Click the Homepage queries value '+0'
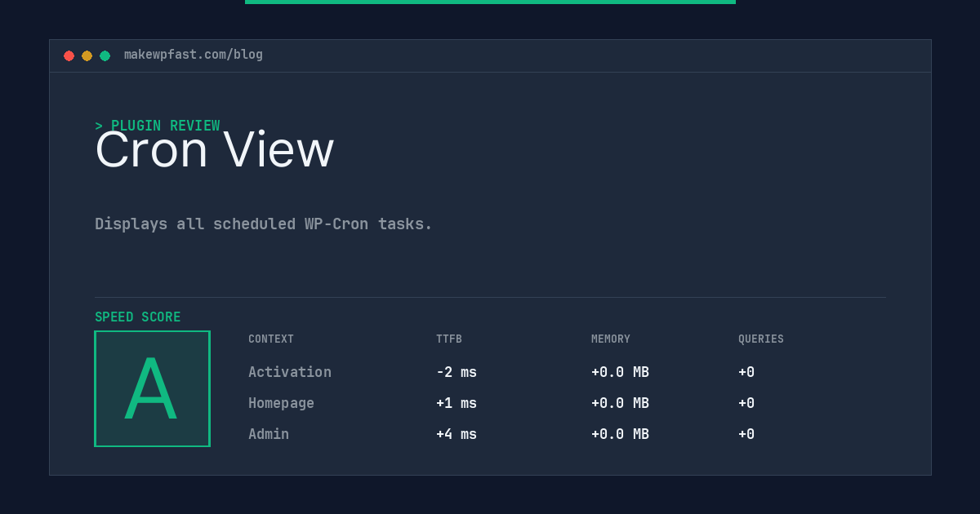The width and height of the screenshot is (980, 514). pyautogui.click(x=746, y=403)
